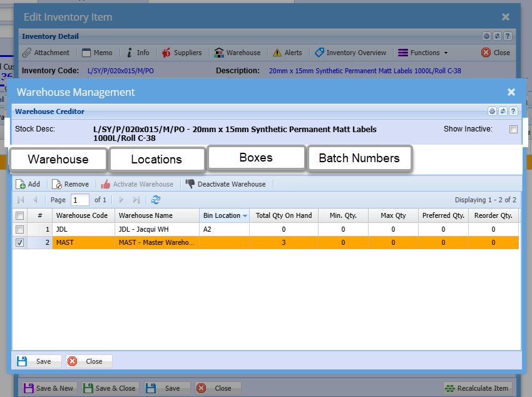Click the Add warehouse icon
The width and height of the screenshot is (532, 397).
[x=21, y=184]
